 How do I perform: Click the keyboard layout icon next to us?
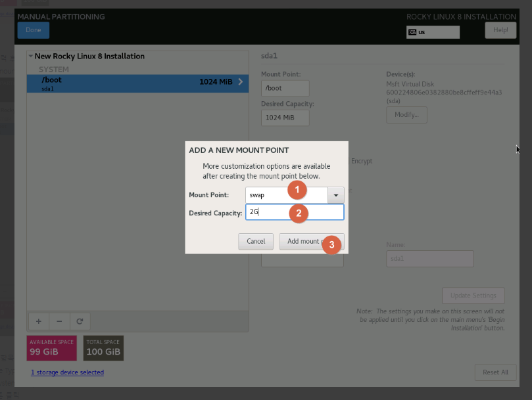(x=412, y=32)
